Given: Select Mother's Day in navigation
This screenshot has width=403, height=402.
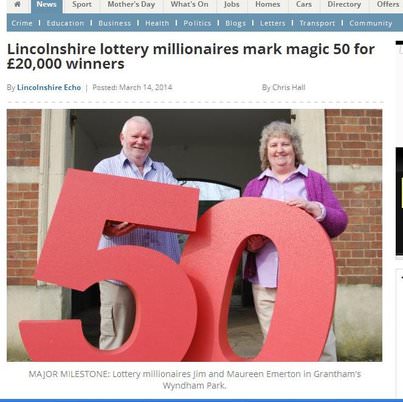Looking at the screenshot, I should 131,5.
